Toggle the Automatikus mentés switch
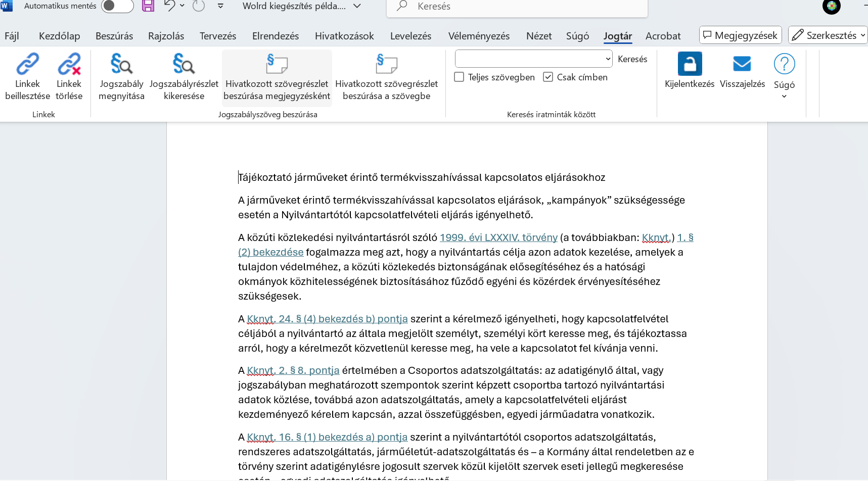The height and width of the screenshot is (481, 868). [x=117, y=6]
